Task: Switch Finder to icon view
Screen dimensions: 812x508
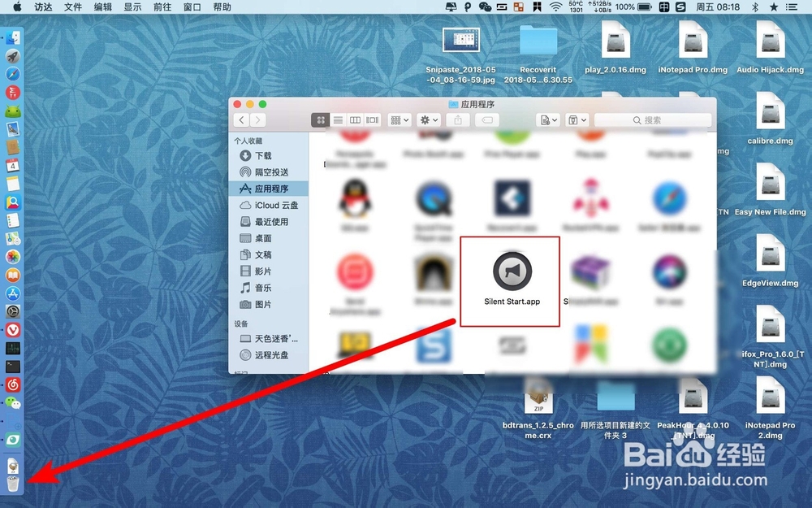Action: point(321,120)
